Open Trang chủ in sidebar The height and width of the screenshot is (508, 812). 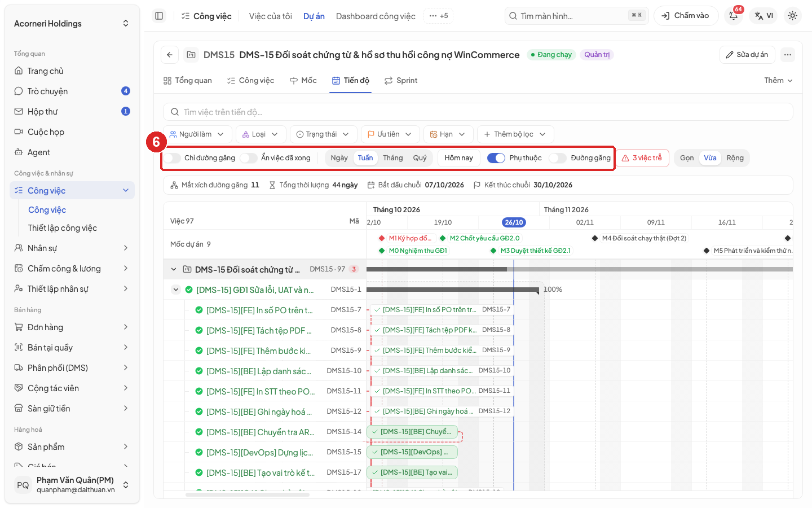72,71
